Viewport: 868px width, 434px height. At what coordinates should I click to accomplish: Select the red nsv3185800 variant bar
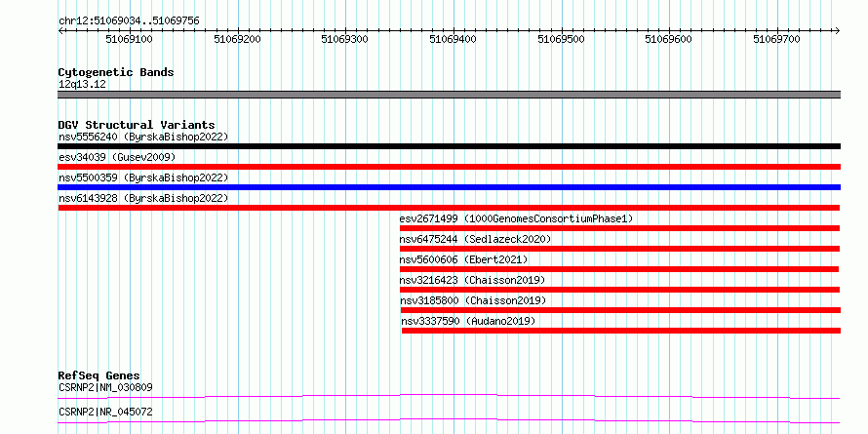(x=621, y=310)
